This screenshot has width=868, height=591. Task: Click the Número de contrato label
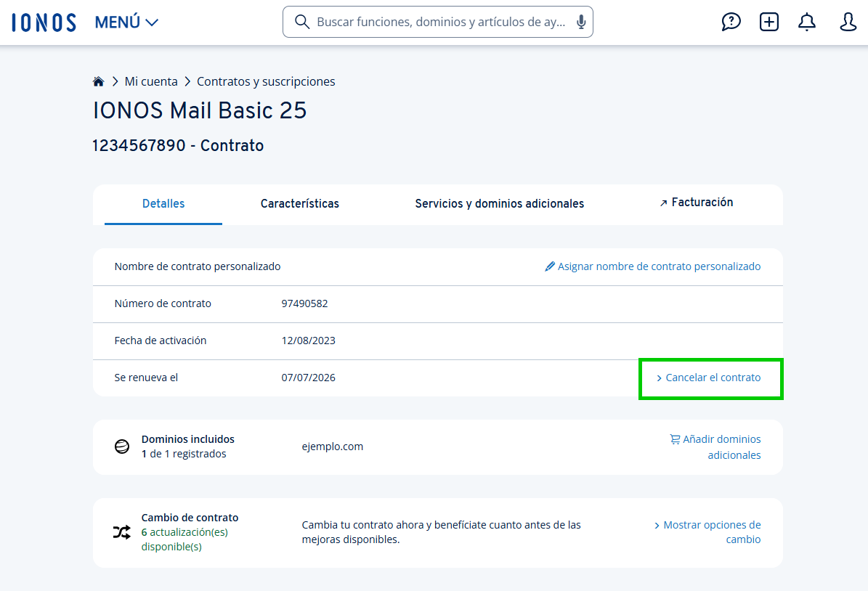click(163, 303)
